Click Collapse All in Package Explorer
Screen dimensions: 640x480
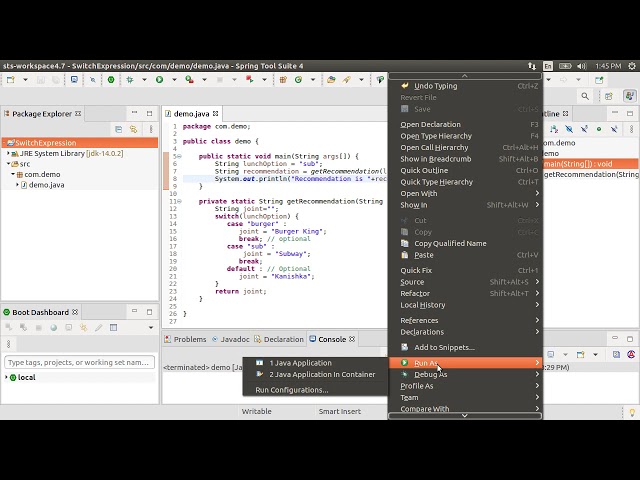pos(118,129)
